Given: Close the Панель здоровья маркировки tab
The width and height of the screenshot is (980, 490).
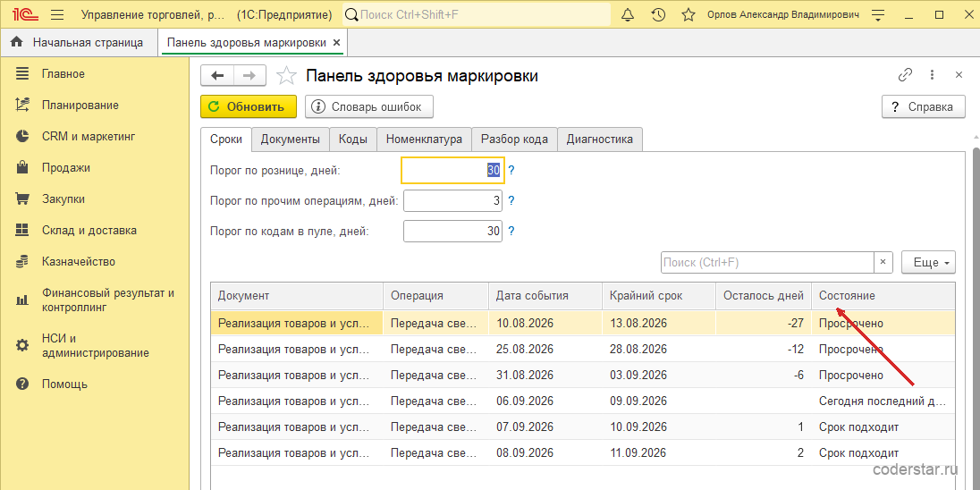Looking at the screenshot, I should (x=336, y=43).
